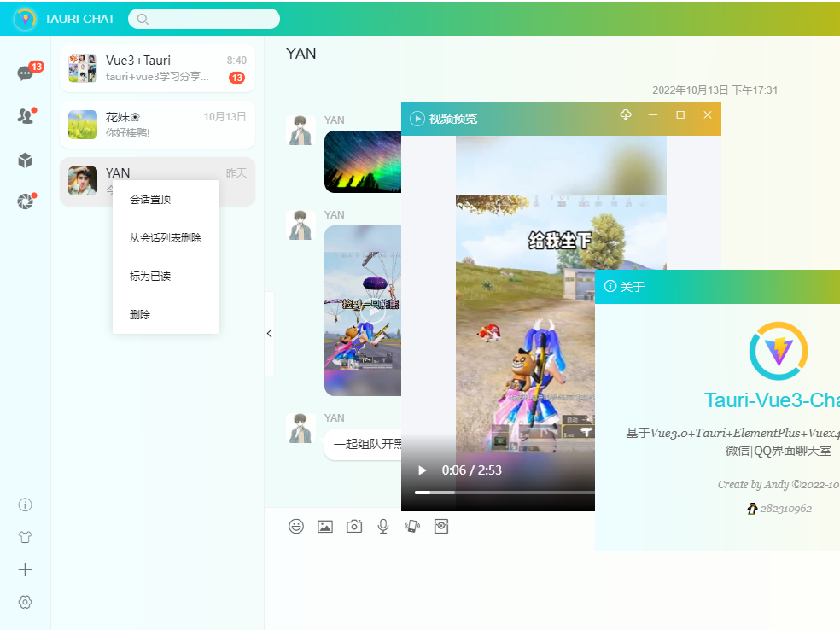Open the contacts sidebar icon

tap(25, 116)
